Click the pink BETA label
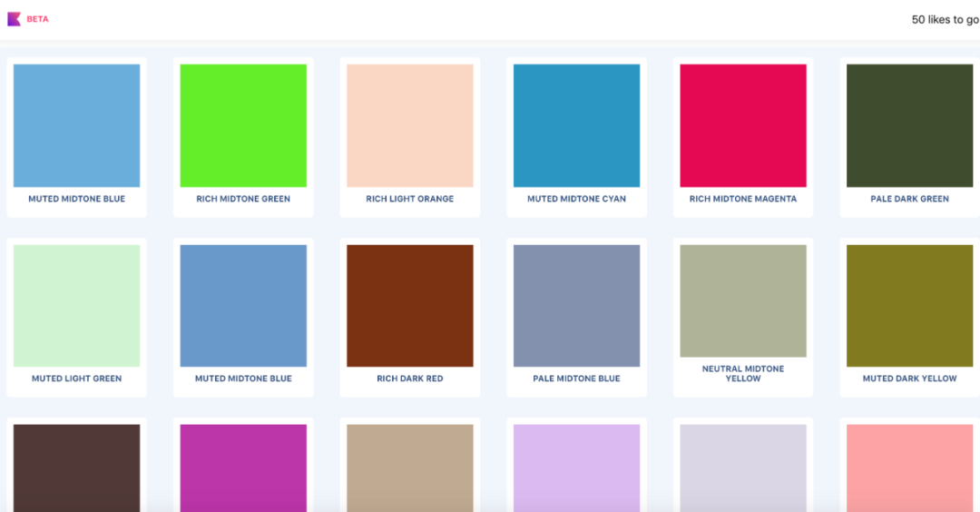This screenshot has height=512, width=980. (x=37, y=19)
